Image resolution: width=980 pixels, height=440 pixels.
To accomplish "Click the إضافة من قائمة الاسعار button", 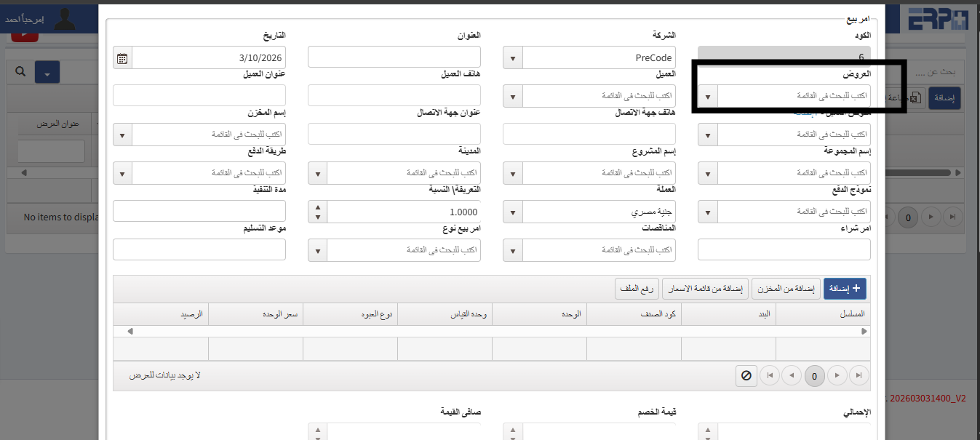I will (704, 288).
